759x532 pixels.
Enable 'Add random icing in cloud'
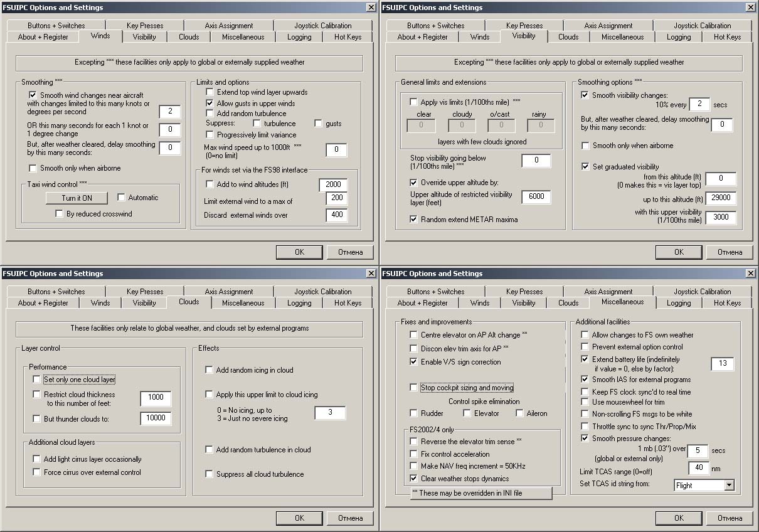tap(210, 370)
